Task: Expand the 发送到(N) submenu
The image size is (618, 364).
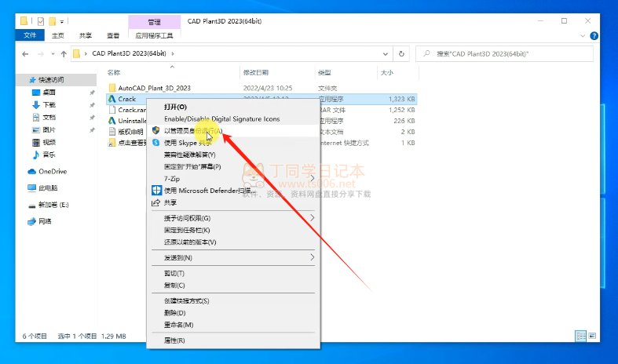Action: tap(313, 257)
